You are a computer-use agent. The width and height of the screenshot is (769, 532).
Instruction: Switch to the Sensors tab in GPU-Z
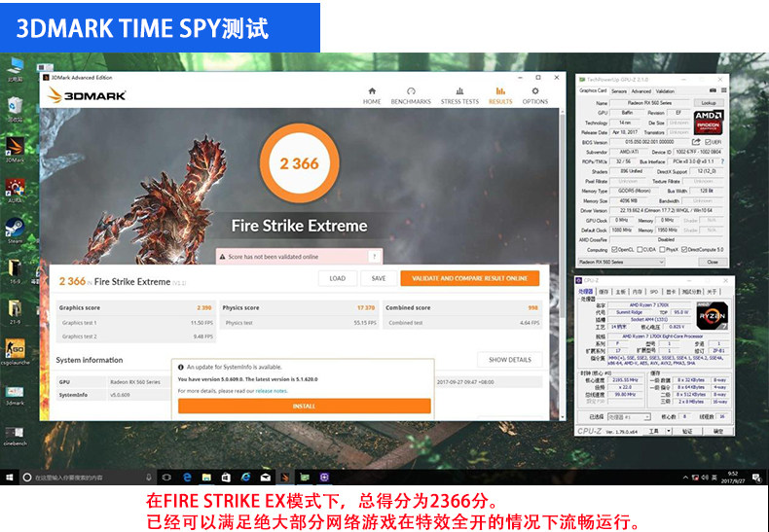pyautogui.click(x=619, y=91)
